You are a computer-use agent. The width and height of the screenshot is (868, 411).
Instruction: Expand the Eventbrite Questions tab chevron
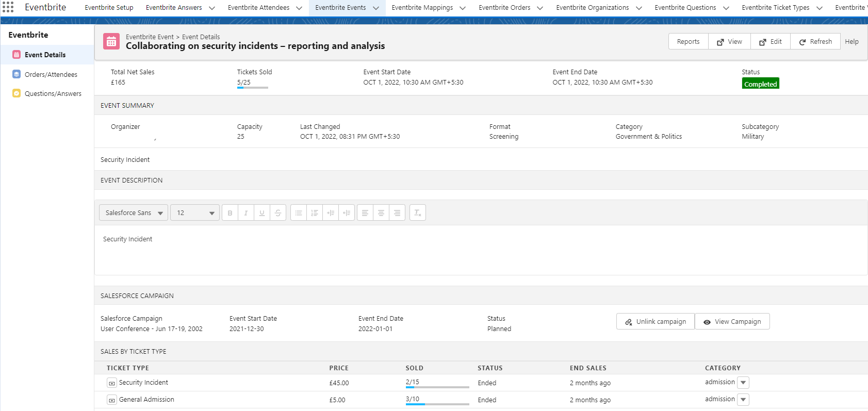click(x=726, y=8)
